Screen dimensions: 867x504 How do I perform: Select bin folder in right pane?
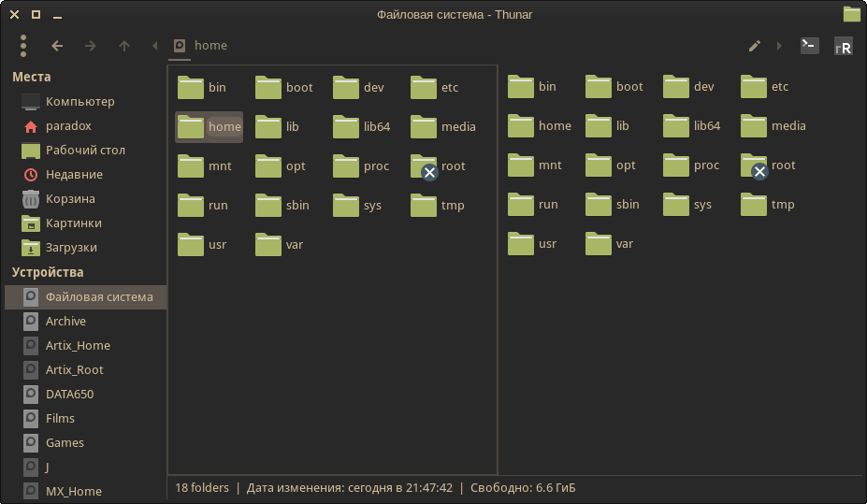[531, 86]
